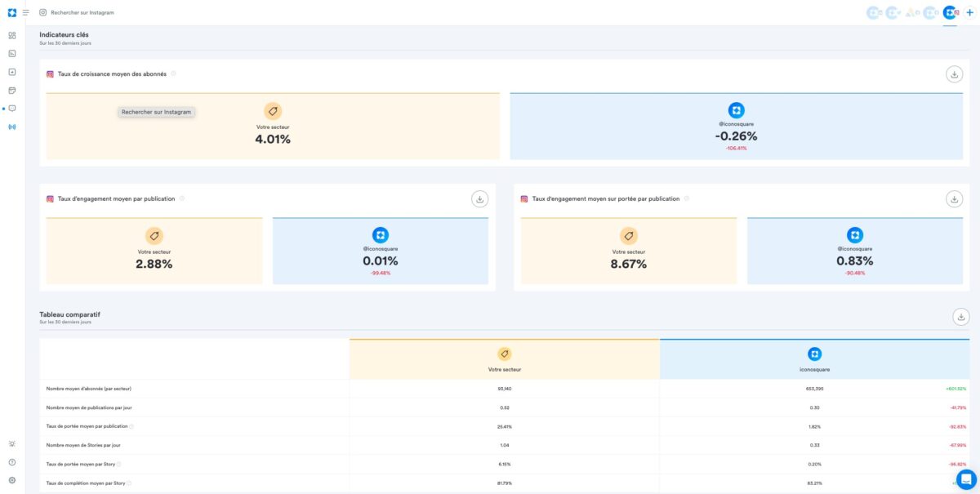Collapse the sidebar with the hamburger icon
This screenshot has width=980, height=494.
click(x=25, y=12)
